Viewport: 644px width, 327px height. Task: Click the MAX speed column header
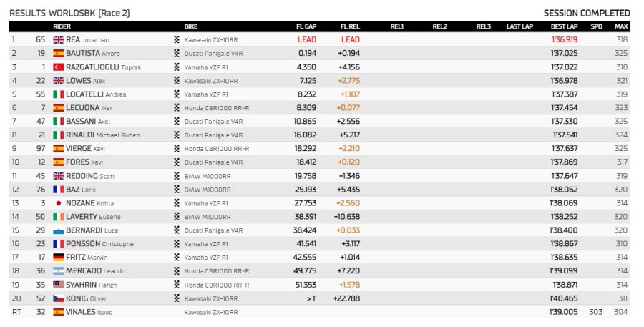[x=621, y=26]
